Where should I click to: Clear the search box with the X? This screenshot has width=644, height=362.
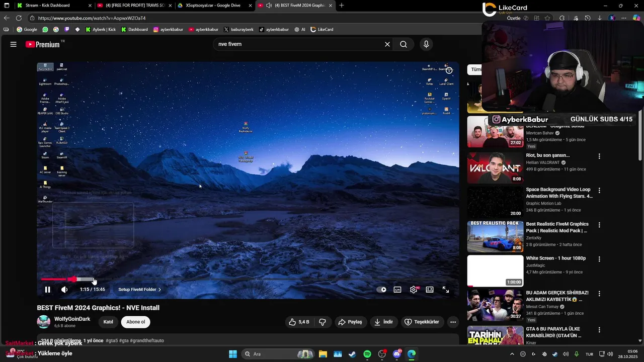pyautogui.click(x=387, y=44)
